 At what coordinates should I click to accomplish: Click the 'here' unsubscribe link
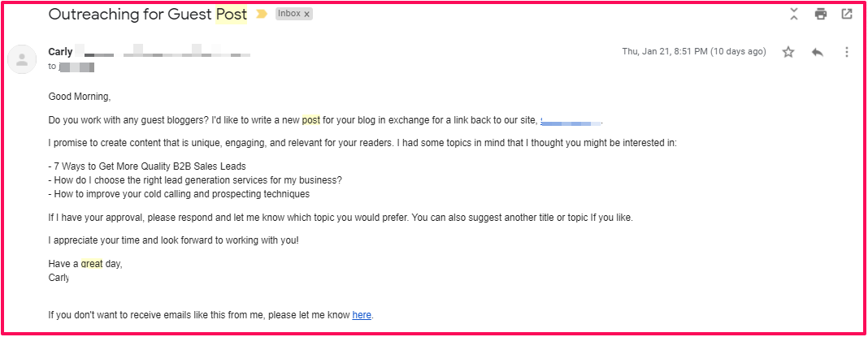coord(362,315)
